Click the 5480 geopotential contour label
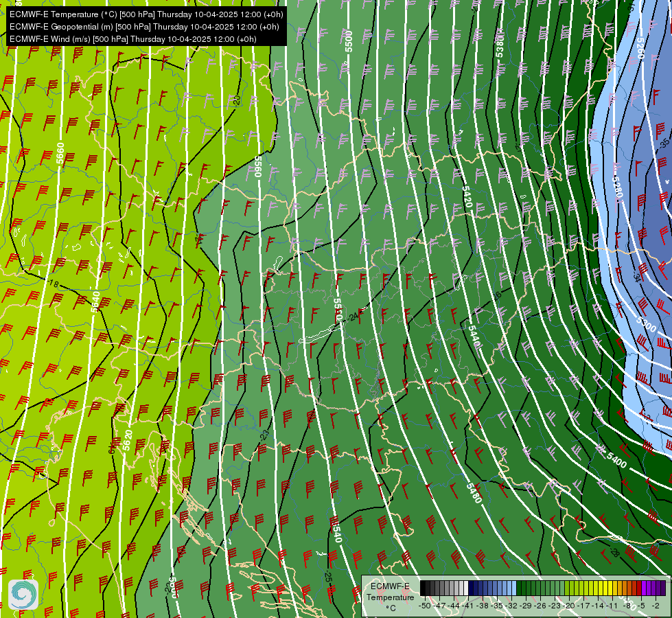This screenshot has width=672, height=618. point(474,493)
